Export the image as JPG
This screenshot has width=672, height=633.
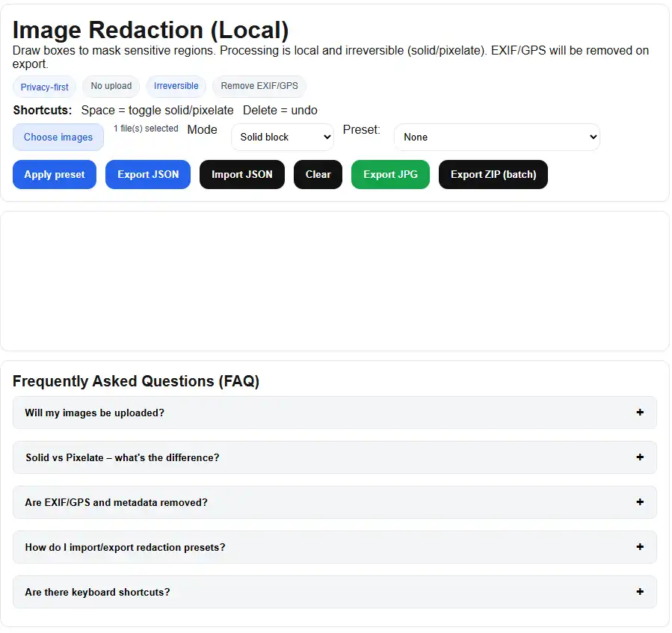pyautogui.click(x=390, y=174)
